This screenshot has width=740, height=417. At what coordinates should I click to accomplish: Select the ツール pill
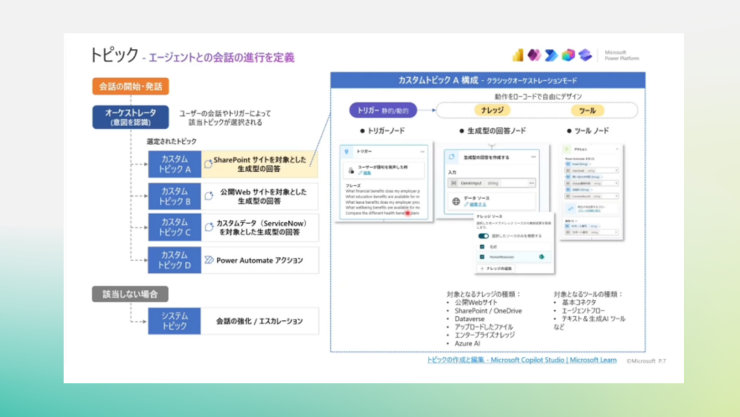pos(588,111)
